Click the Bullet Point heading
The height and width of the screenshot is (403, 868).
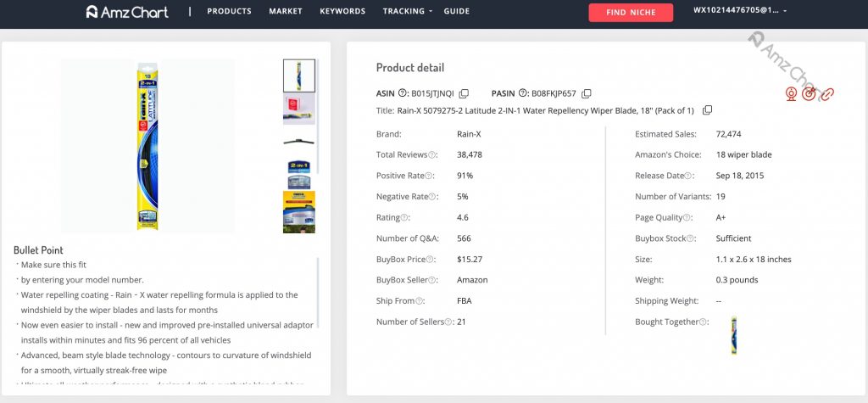(x=38, y=250)
